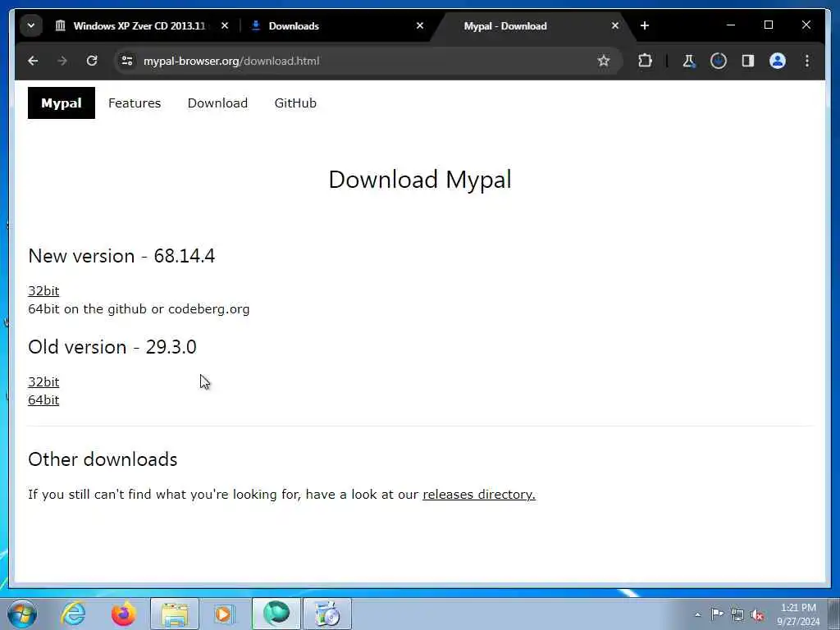Click '64bit on the github or codeberg.org' text

[139, 309]
